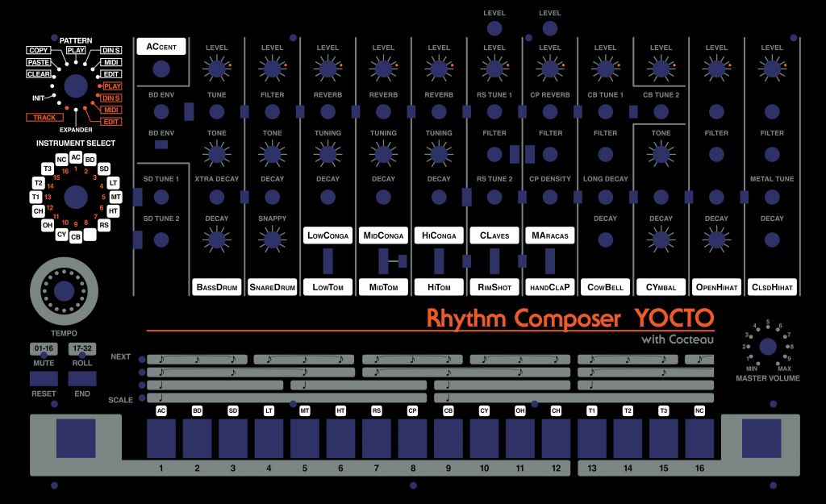Click the large right side button
This screenshot has width=826, height=504.
[761, 439]
